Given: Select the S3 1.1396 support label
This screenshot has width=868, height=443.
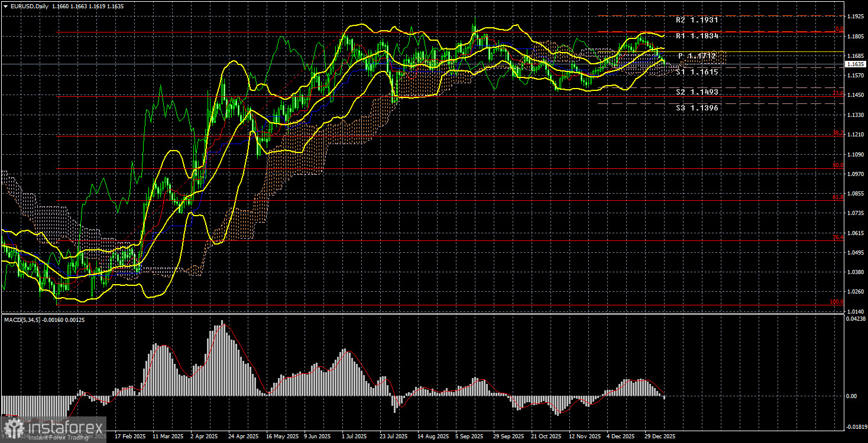Looking at the screenshot, I should pyautogui.click(x=697, y=108).
